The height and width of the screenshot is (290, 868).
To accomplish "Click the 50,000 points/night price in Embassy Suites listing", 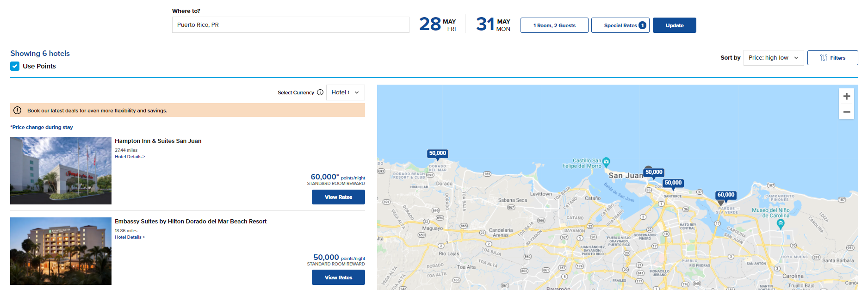I will click(339, 258).
